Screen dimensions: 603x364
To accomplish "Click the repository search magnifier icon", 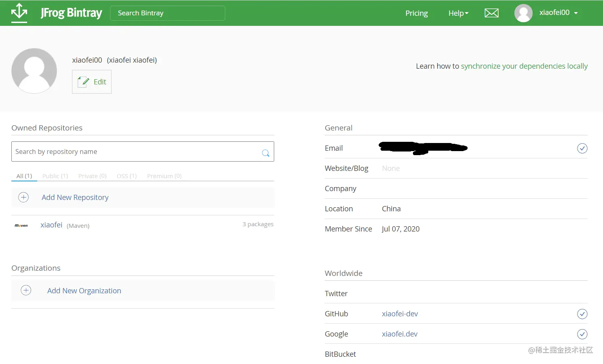I will tap(265, 153).
